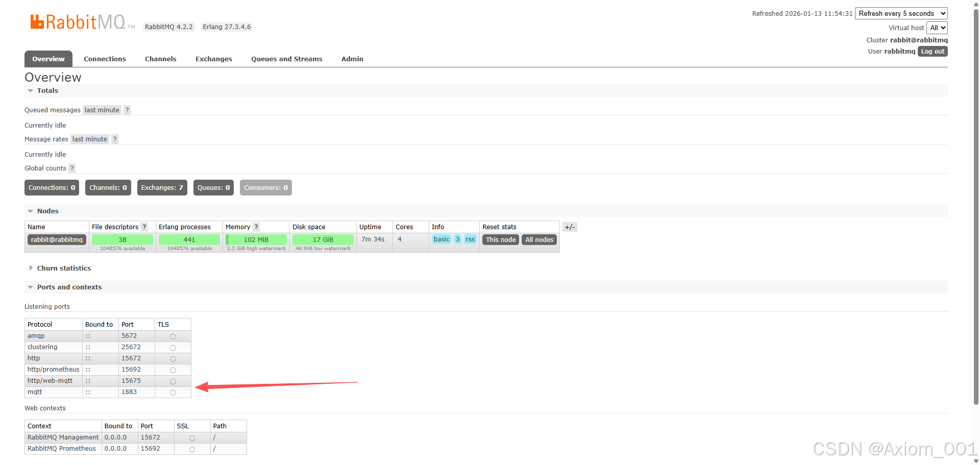
Task: Click the RabbitMQ logo
Action: click(x=77, y=21)
